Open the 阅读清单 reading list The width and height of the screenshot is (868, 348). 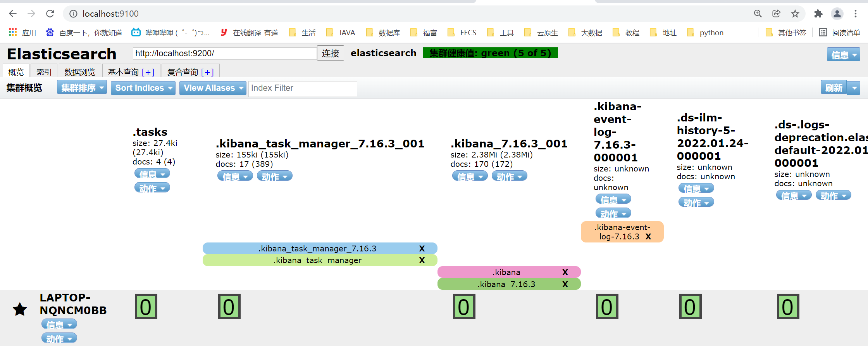click(x=839, y=33)
